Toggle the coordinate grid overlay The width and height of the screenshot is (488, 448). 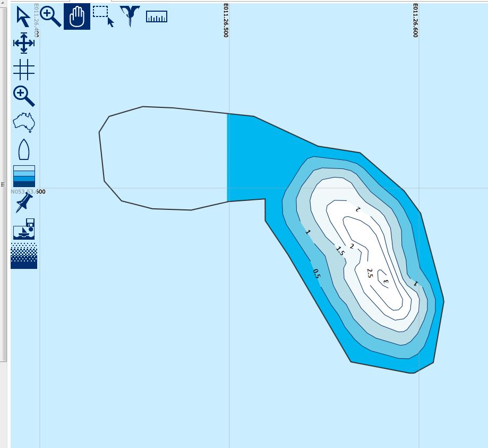(x=23, y=70)
